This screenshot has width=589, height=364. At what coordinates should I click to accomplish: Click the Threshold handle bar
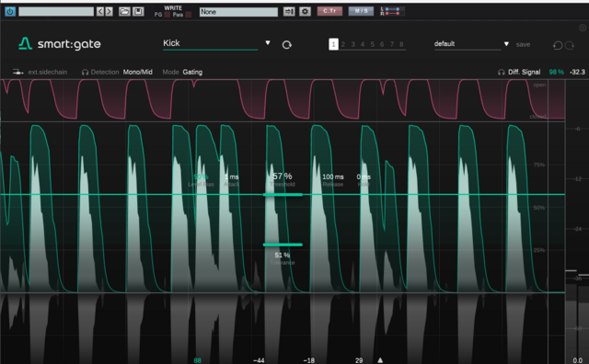pos(283,195)
